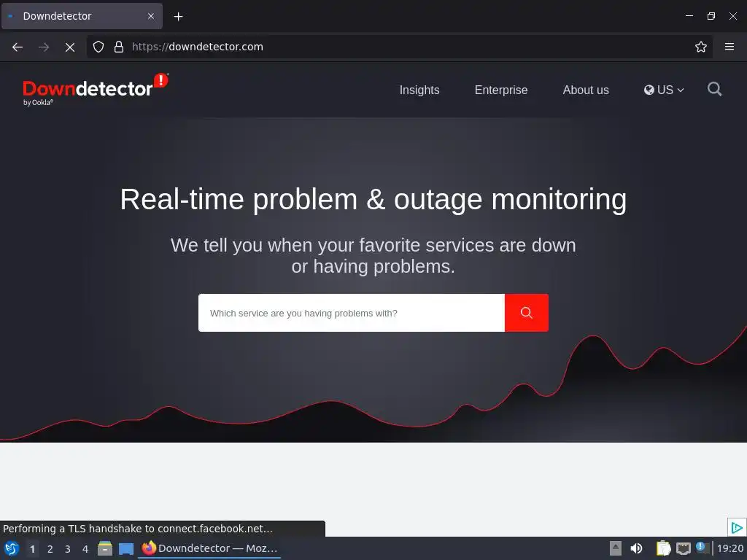747x560 pixels.
Task: Bookmark this page with the star
Action: click(x=701, y=47)
